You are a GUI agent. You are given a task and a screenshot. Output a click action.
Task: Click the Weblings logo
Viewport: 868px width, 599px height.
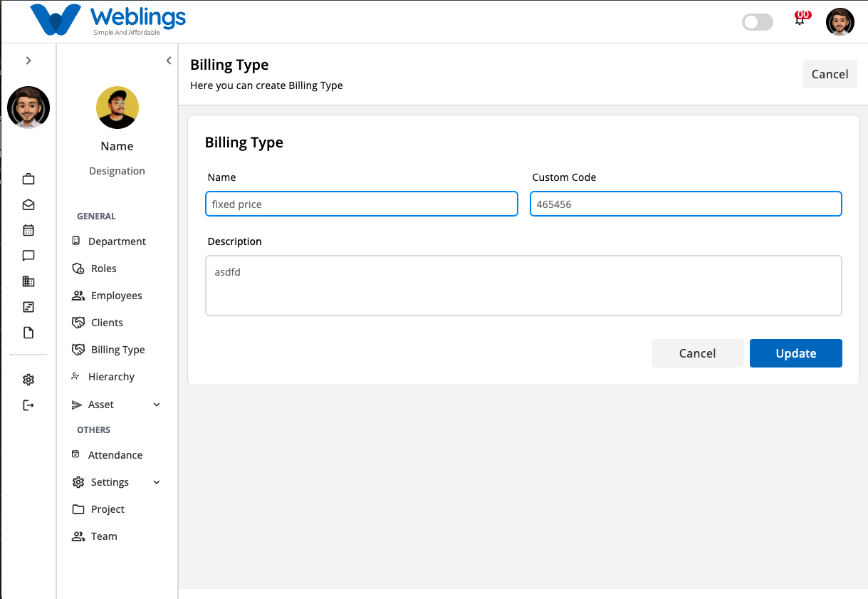coord(108,21)
